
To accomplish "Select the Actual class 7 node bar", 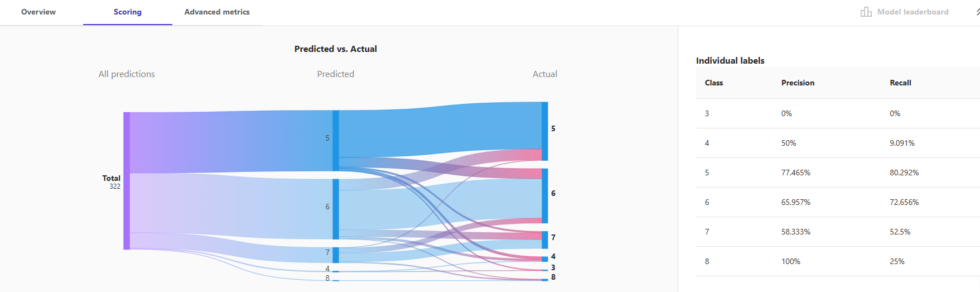I will [545, 240].
